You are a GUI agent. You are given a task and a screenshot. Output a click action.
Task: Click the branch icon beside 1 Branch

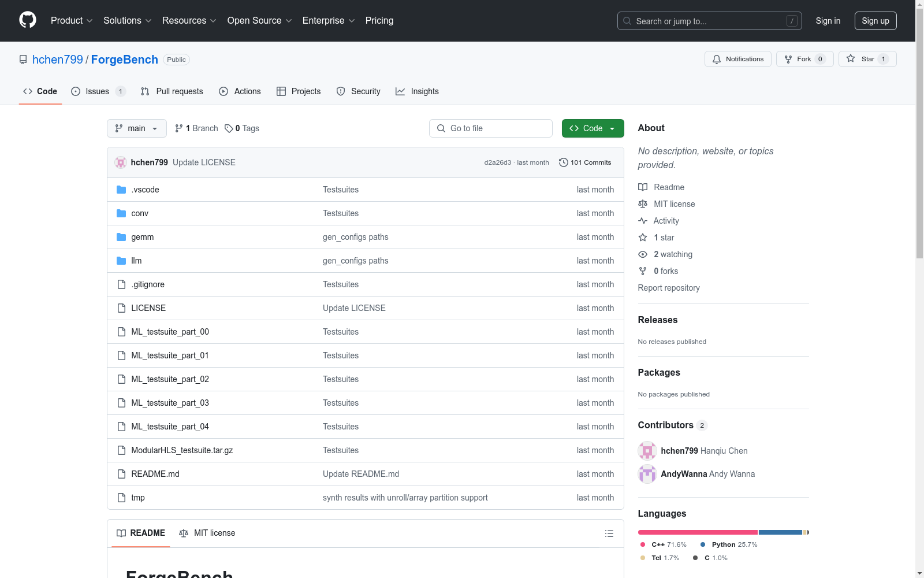pyautogui.click(x=179, y=128)
